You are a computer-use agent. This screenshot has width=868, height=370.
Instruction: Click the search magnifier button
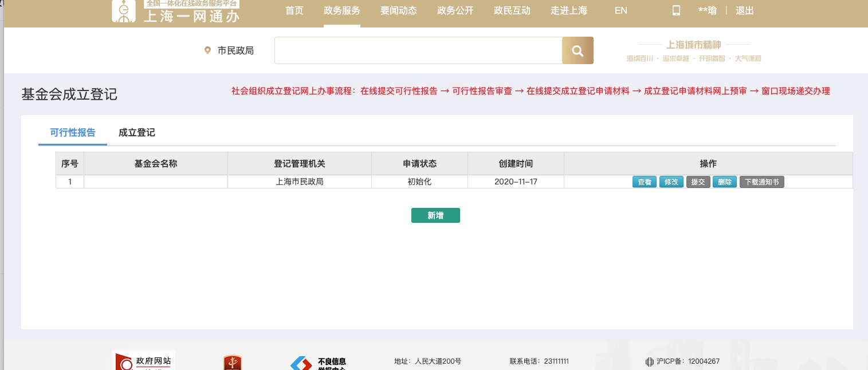pos(578,50)
